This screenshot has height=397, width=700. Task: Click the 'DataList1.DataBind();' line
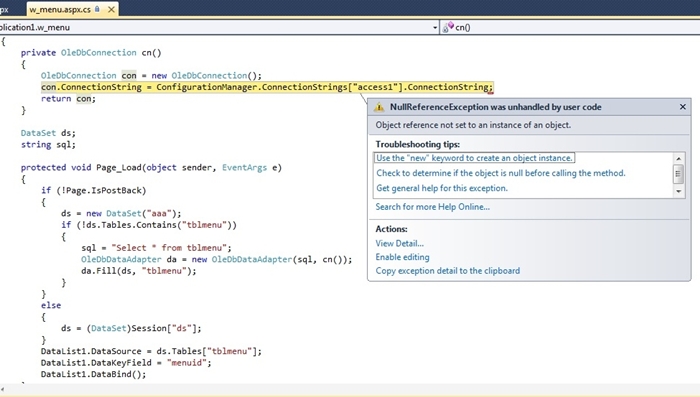(x=93, y=374)
